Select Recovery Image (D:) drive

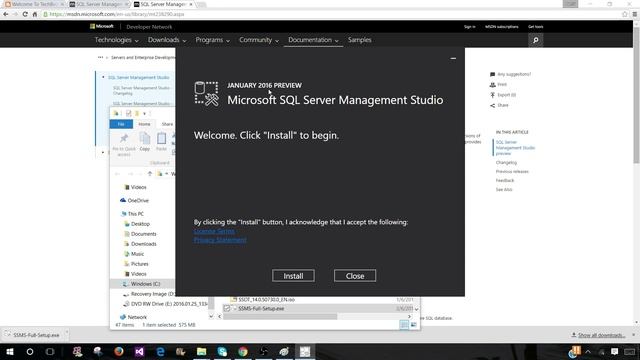(149, 294)
